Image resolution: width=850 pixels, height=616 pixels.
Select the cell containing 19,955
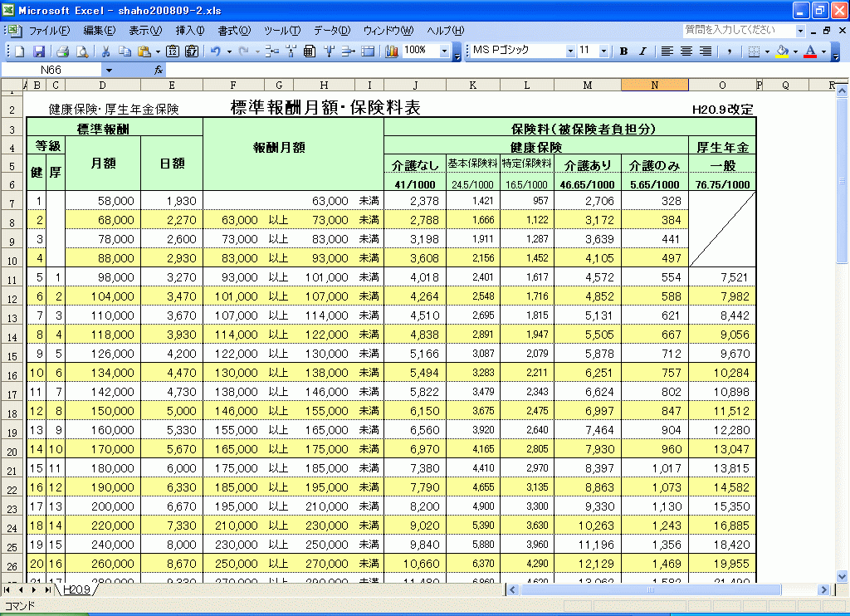723,564
